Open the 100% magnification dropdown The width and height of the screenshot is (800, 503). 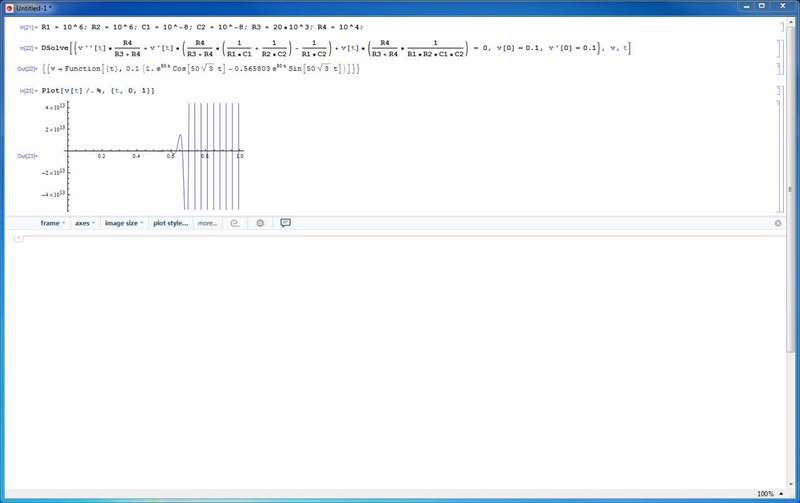pyautogui.click(x=770, y=494)
